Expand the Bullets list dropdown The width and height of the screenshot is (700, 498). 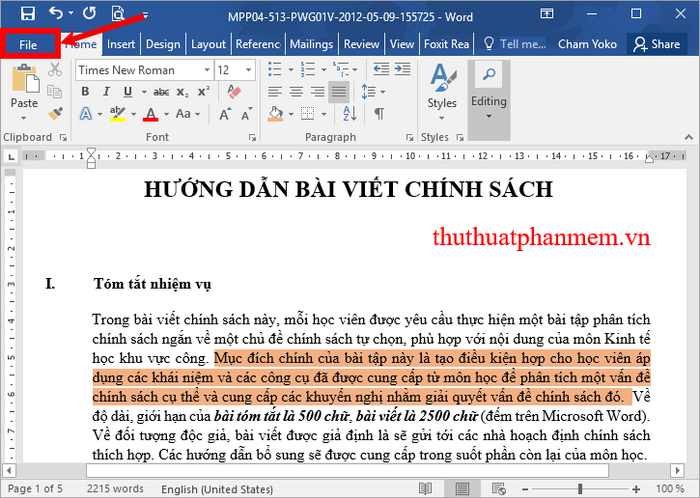291,70
